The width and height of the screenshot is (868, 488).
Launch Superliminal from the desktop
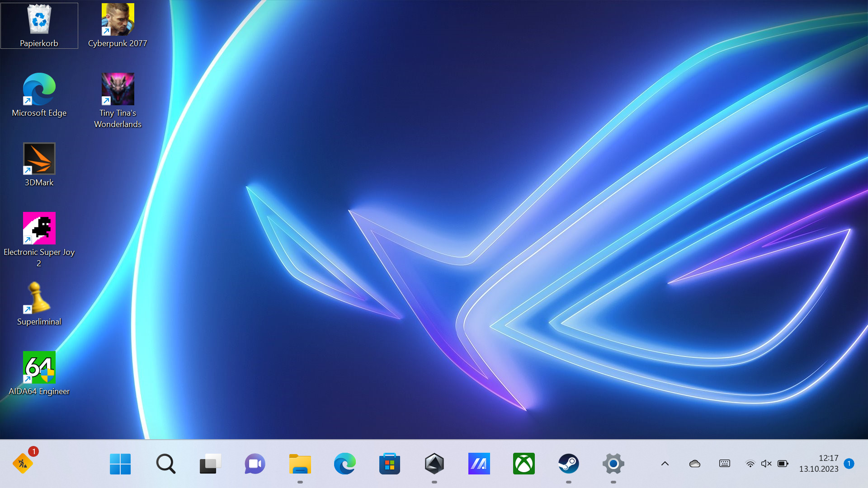click(x=39, y=298)
